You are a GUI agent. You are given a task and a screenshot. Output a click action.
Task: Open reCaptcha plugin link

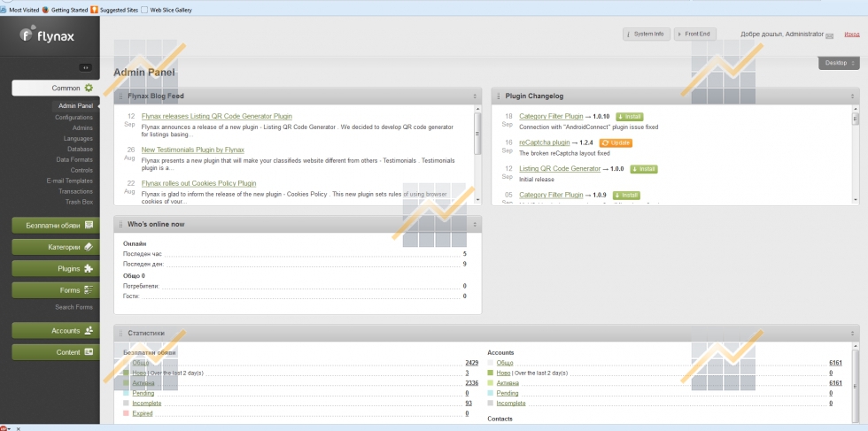coord(544,142)
